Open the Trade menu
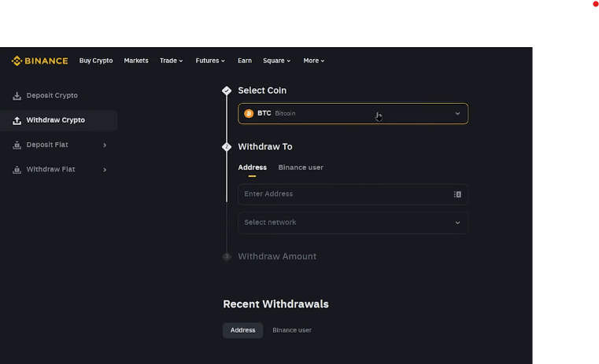The height and width of the screenshot is (364, 599). coord(171,61)
